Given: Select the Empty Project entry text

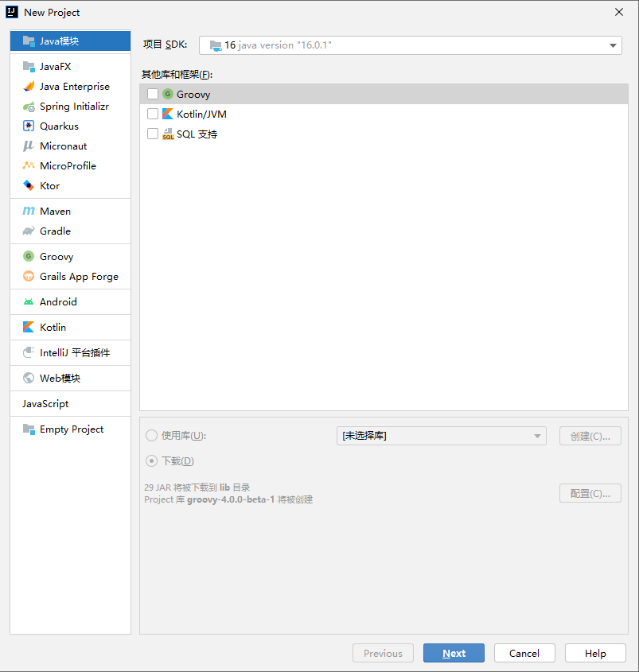Looking at the screenshot, I should coord(72,429).
